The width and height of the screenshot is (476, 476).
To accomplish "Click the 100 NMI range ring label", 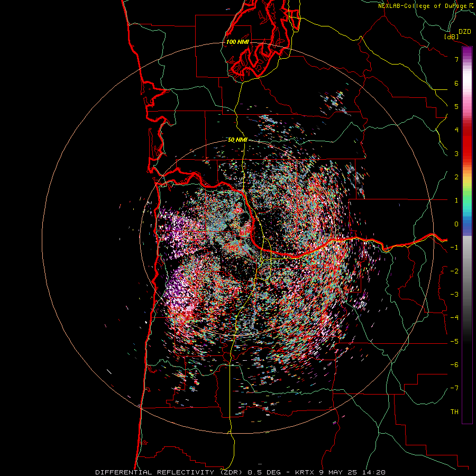I will point(237,42).
